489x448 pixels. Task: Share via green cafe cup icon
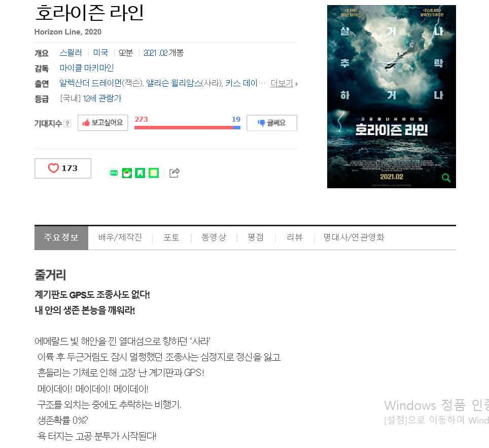click(x=127, y=173)
